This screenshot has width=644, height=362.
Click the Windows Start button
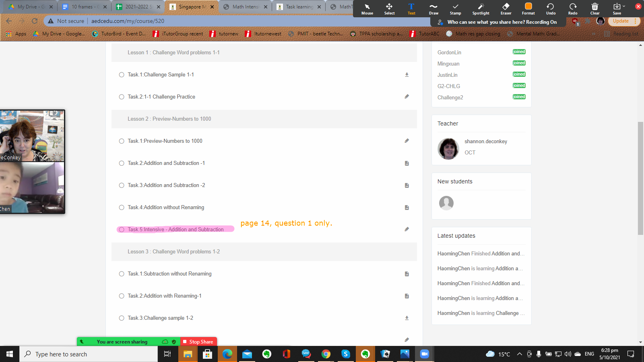coord(10,354)
